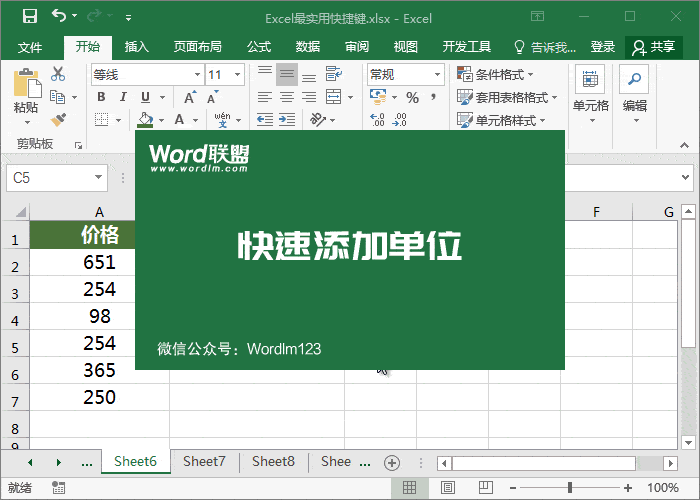Expand the font size dropdown showing 11
Viewport: 700px width, 500px height.
point(237,75)
